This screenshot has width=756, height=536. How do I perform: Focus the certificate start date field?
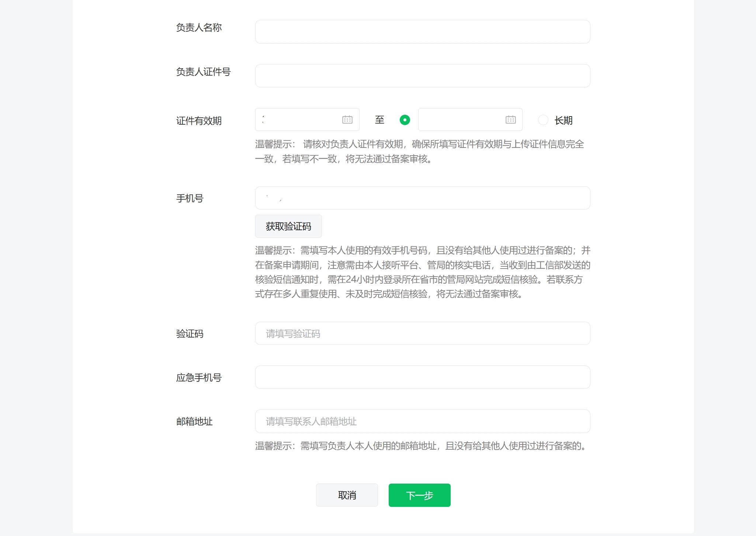click(x=307, y=120)
